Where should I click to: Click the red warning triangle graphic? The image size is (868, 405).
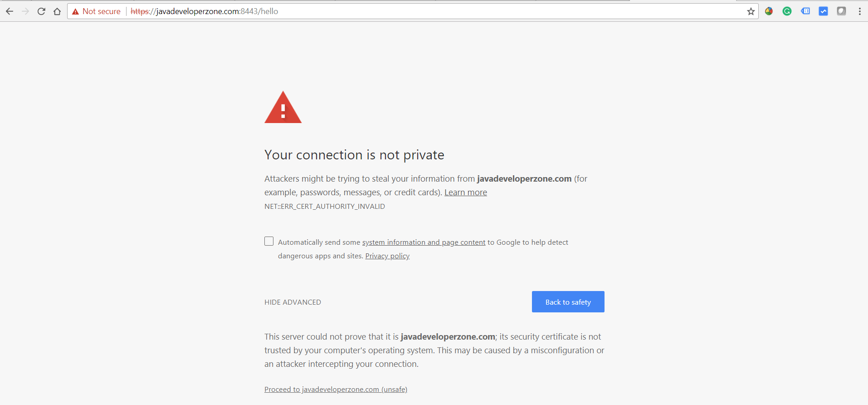[283, 107]
